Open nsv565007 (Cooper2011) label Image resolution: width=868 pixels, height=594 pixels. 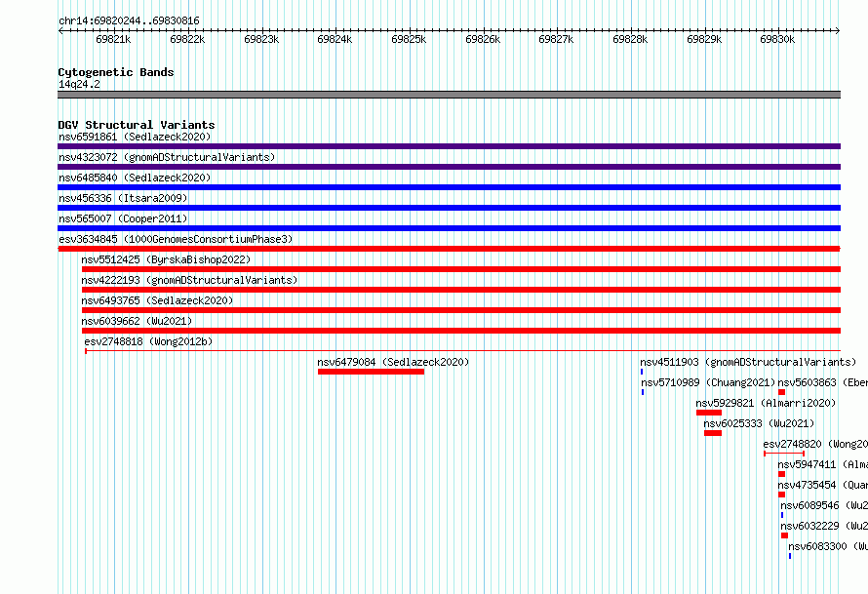(123, 218)
